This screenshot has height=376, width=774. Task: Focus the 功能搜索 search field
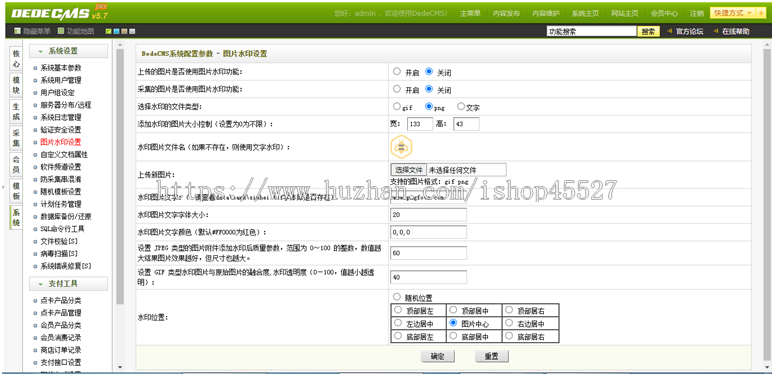[x=591, y=32]
